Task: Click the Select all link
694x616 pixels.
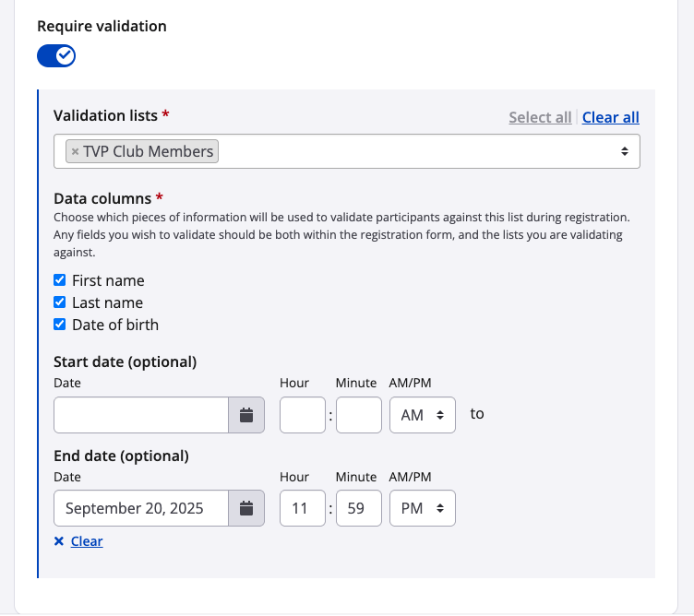Action: click(x=540, y=117)
